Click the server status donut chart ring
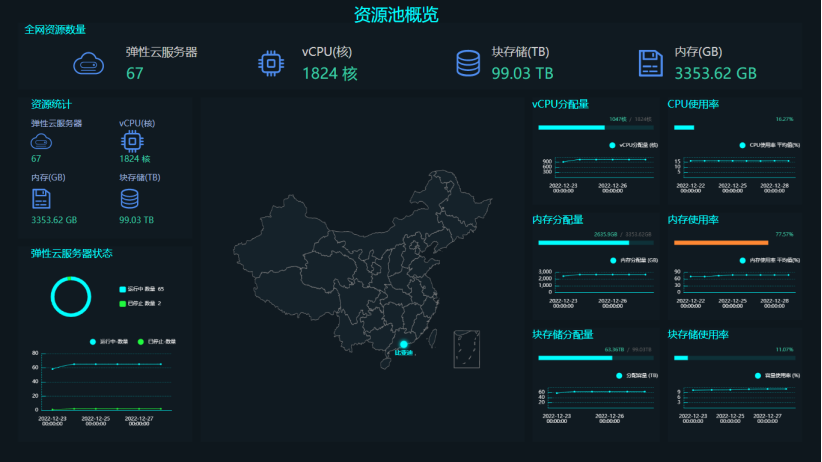Screen dimensions: 822x462 coord(71,297)
